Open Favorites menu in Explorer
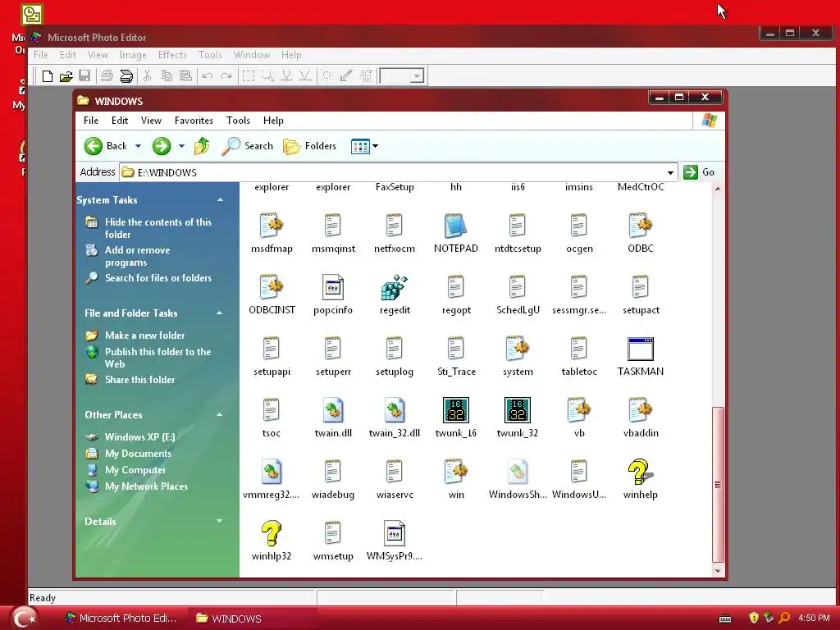 (194, 121)
